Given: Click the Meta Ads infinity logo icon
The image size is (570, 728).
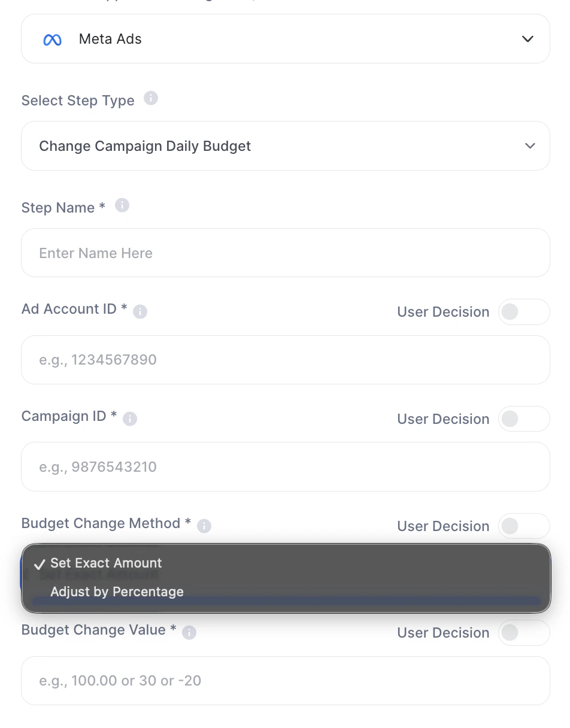Looking at the screenshot, I should (x=53, y=40).
